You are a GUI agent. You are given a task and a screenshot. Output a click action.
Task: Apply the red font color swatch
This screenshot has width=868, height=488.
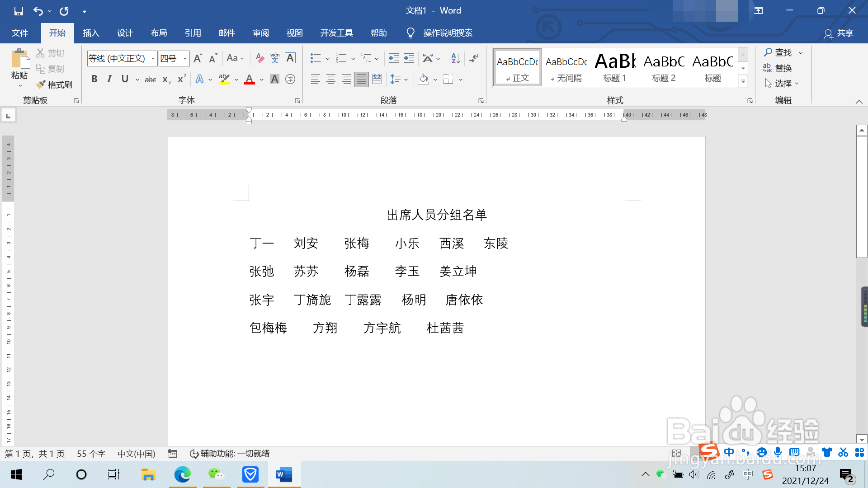(x=250, y=80)
